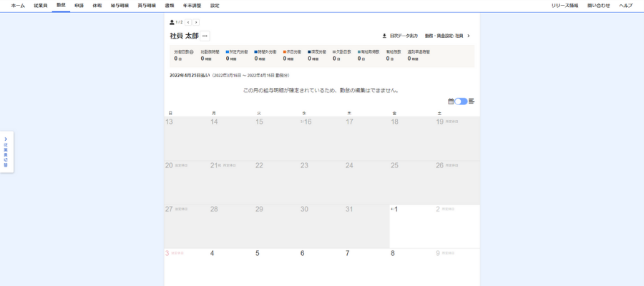Go to previous employee with left arrow
The image size is (644, 286).
[x=188, y=22]
